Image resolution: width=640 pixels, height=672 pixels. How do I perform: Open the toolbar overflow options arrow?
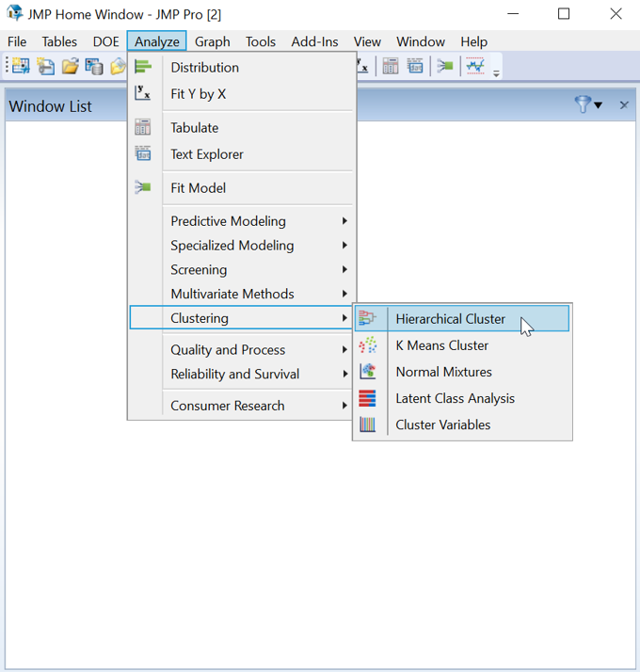[x=496, y=73]
